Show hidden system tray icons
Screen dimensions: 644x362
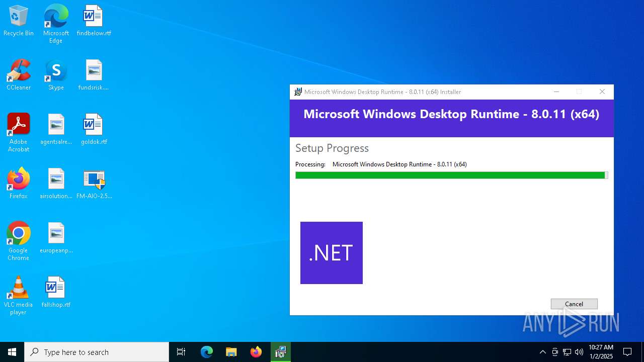pos(542,352)
